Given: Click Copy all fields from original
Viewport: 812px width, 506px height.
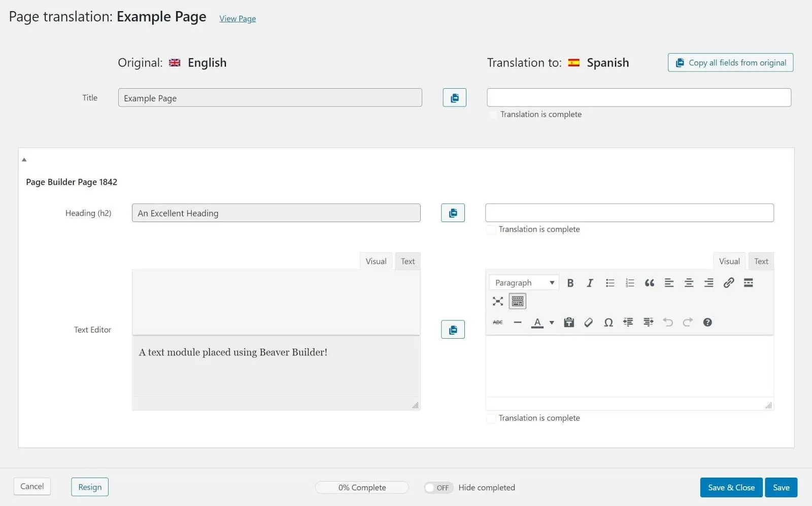Looking at the screenshot, I should point(730,63).
